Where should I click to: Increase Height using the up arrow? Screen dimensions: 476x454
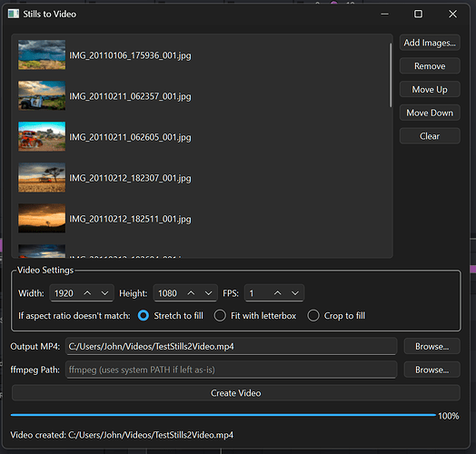191,293
